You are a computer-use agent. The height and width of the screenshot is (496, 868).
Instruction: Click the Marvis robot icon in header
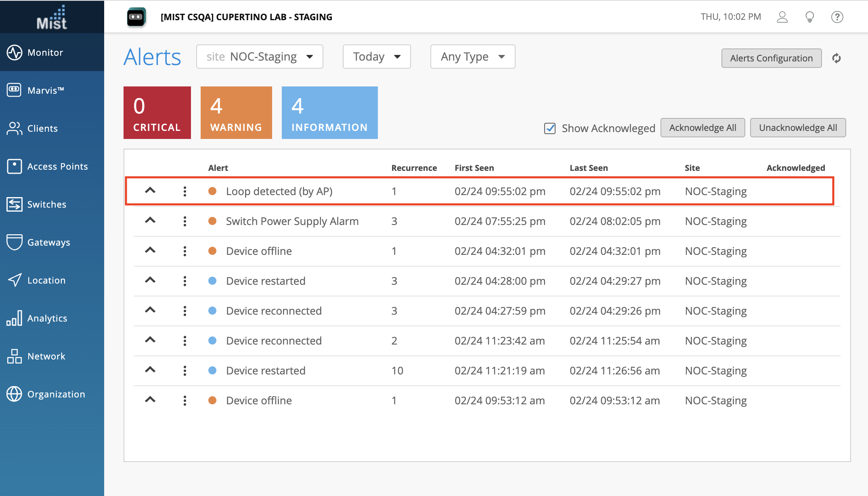[x=136, y=17]
